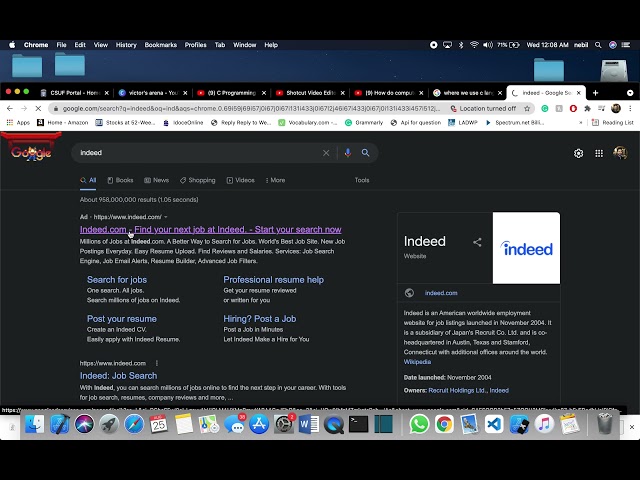640x480 pixels.
Task: Open the Wikipedia source link
Action: click(417, 362)
